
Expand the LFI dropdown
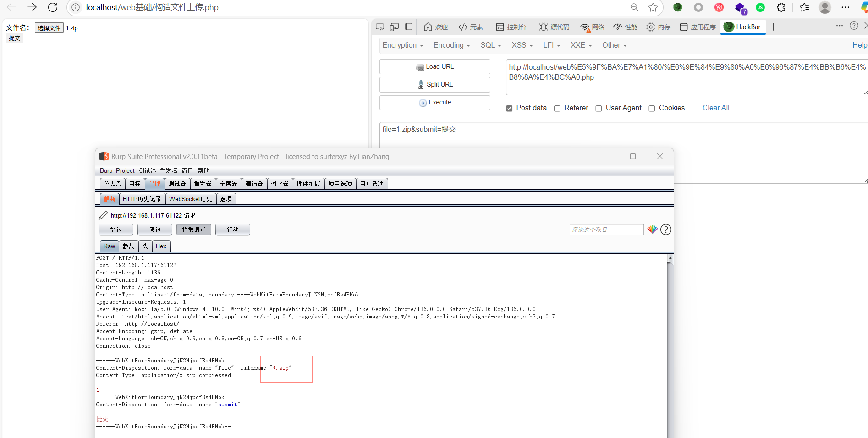[552, 45]
